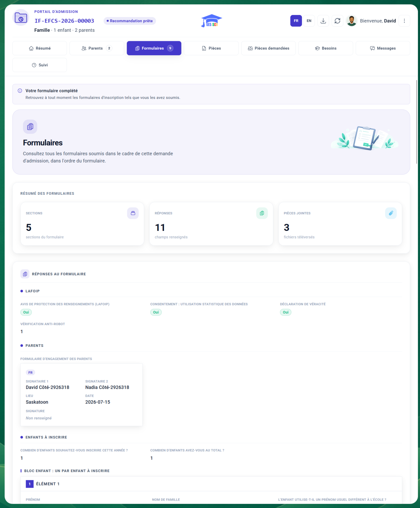Click the Réponses card clipboard icon

[x=262, y=213]
